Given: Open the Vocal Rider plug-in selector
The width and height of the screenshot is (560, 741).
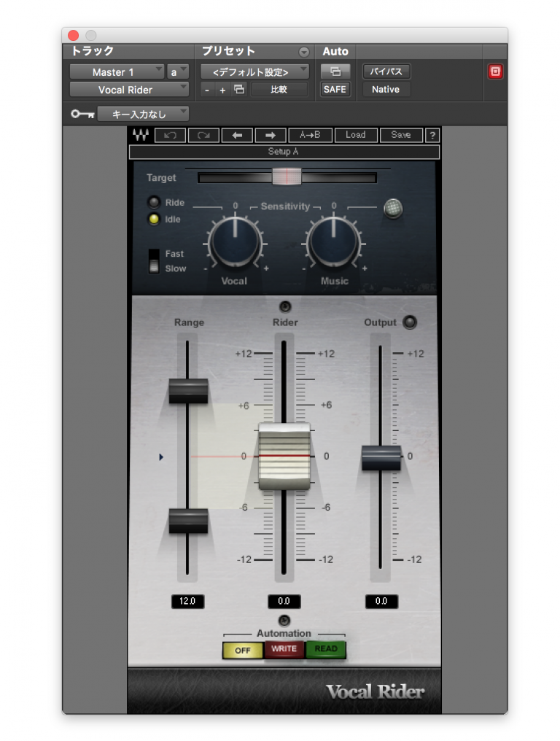Looking at the screenshot, I should click(x=129, y=89).
